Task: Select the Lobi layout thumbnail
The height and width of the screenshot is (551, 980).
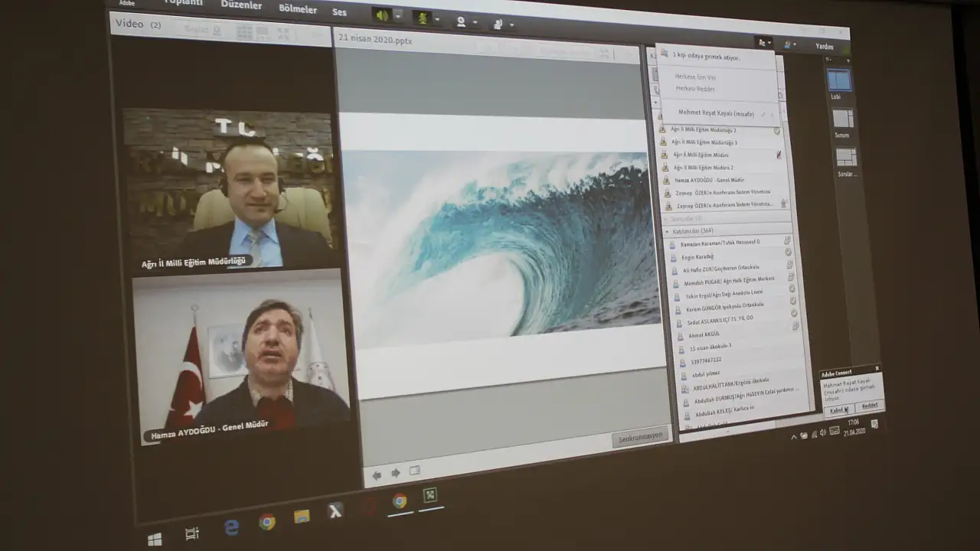Action: pyautogui.click(x=839, y=80)
